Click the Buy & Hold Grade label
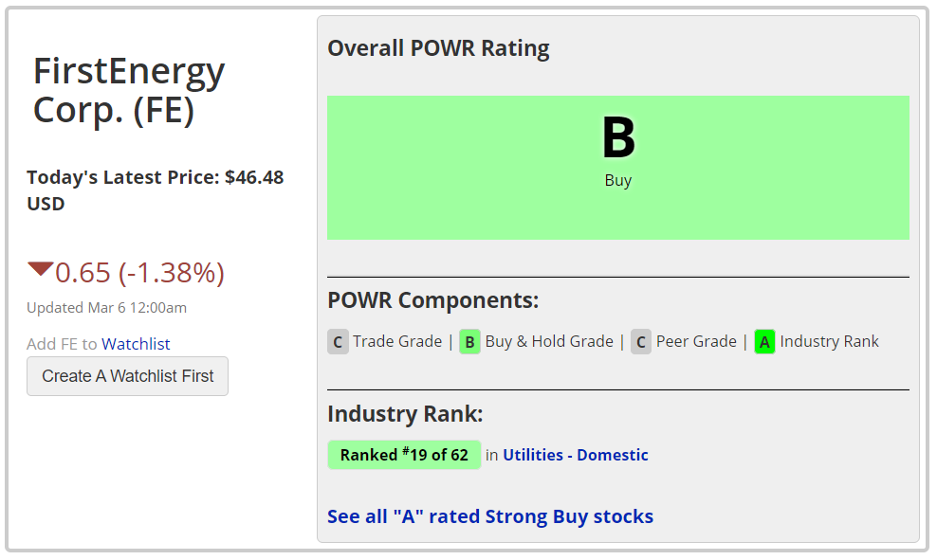Viewport: 937px width, 560px height. point(549,341)
